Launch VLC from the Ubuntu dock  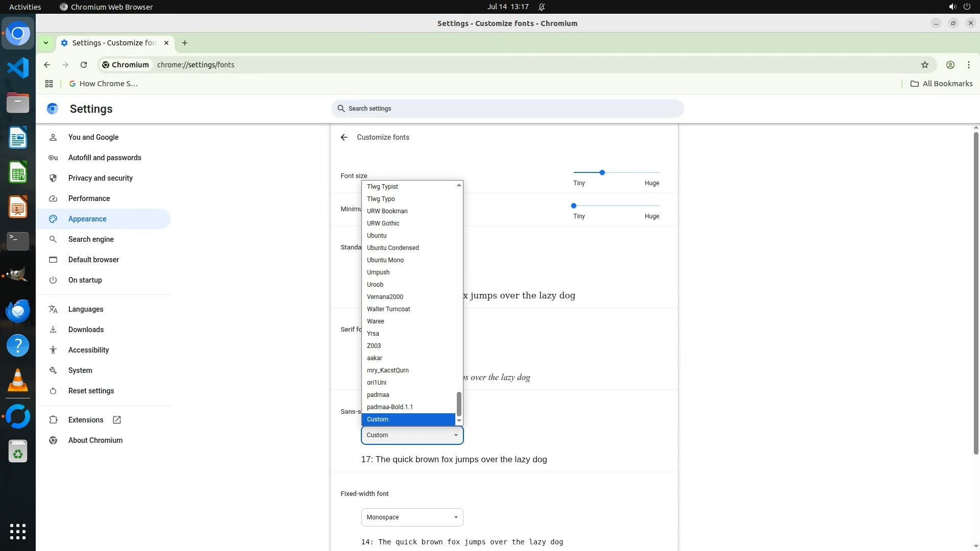(18, 381)
